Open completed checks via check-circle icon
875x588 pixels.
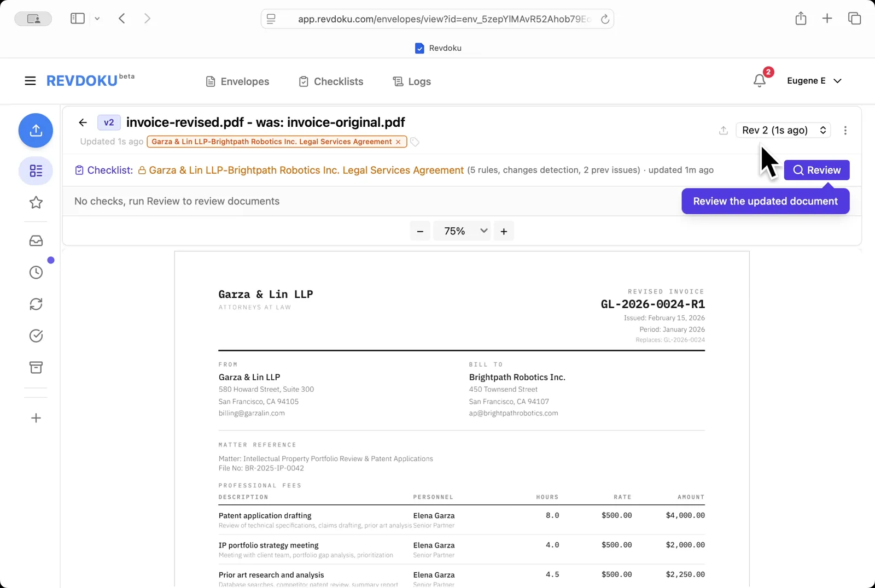(36, 336)
